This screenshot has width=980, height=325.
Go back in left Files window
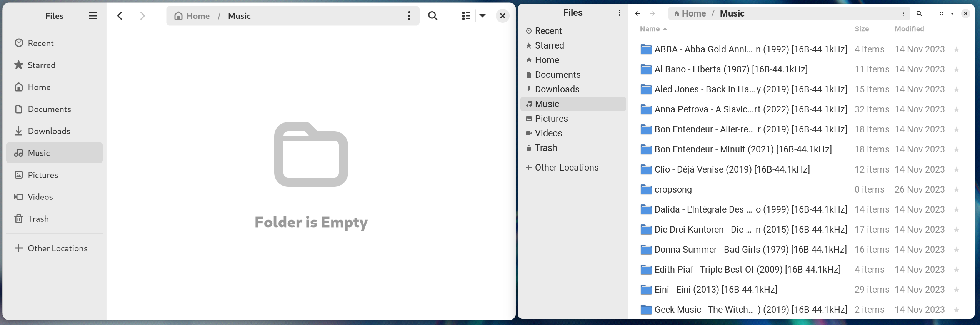[120, 16]
